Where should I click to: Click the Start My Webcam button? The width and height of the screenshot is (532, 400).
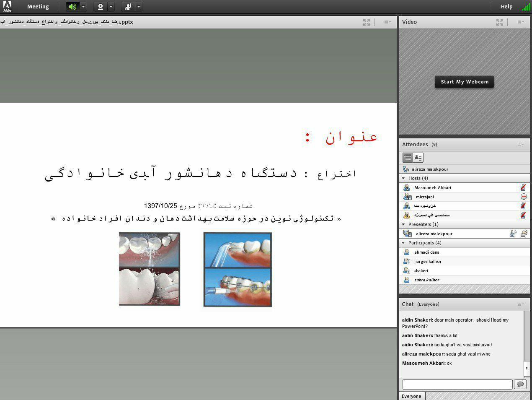(x=465, y=82)
